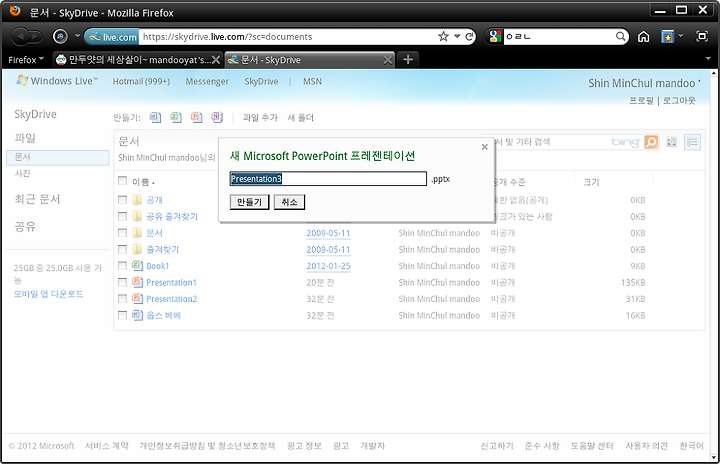Image resolution: width=720 pixels, height=464 pixels.
Task: Open Shin MinChul mandoo account menu
Action: [644, 83]
